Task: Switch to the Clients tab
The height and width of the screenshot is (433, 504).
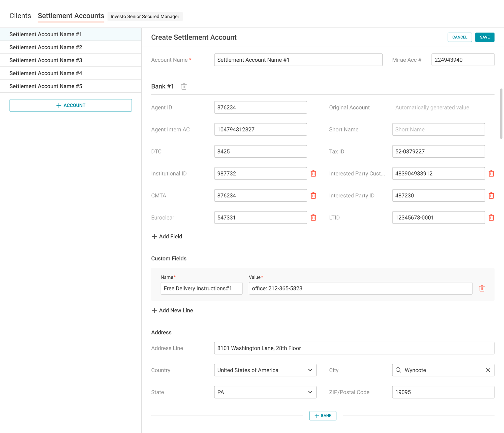Action: 20,16
